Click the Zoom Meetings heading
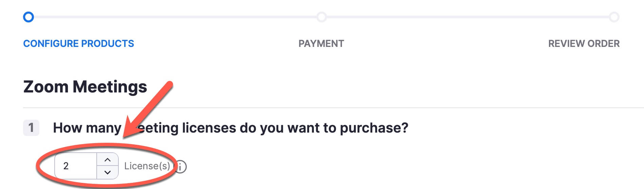This screenshot has width=644, height=189. 85,87
